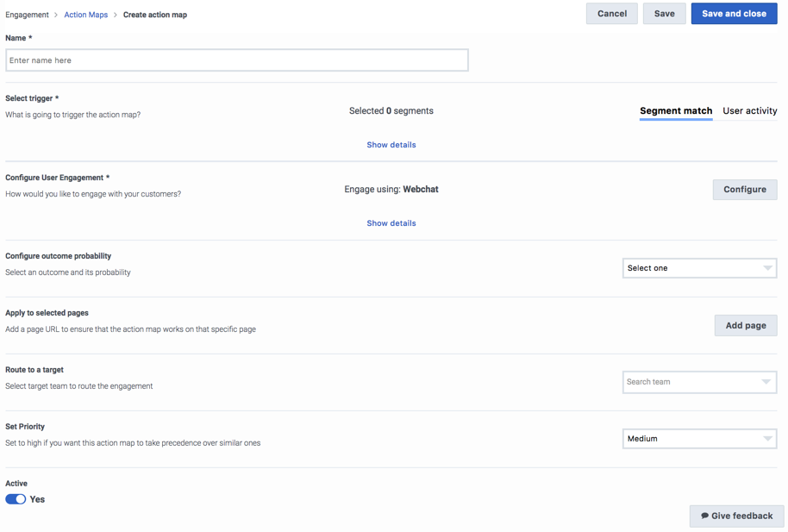
Task: Click the Engagement breadcrumb item
Action: (27, 15)
